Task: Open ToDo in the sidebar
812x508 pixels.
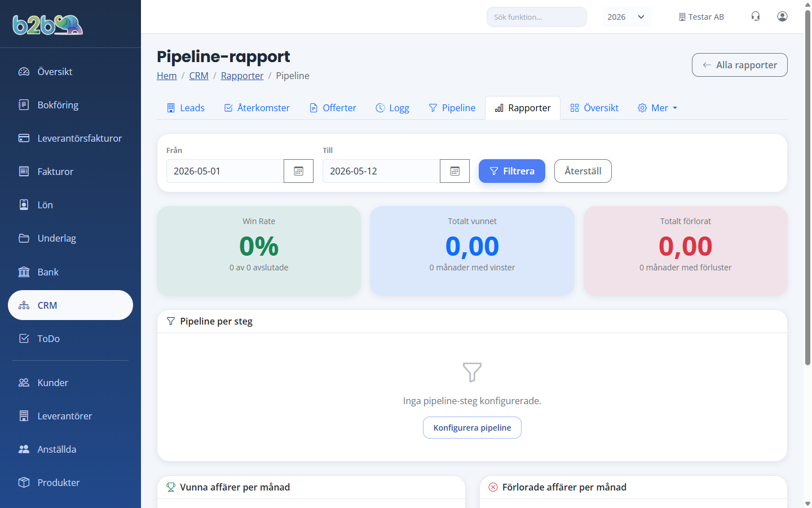Action: 70,339
